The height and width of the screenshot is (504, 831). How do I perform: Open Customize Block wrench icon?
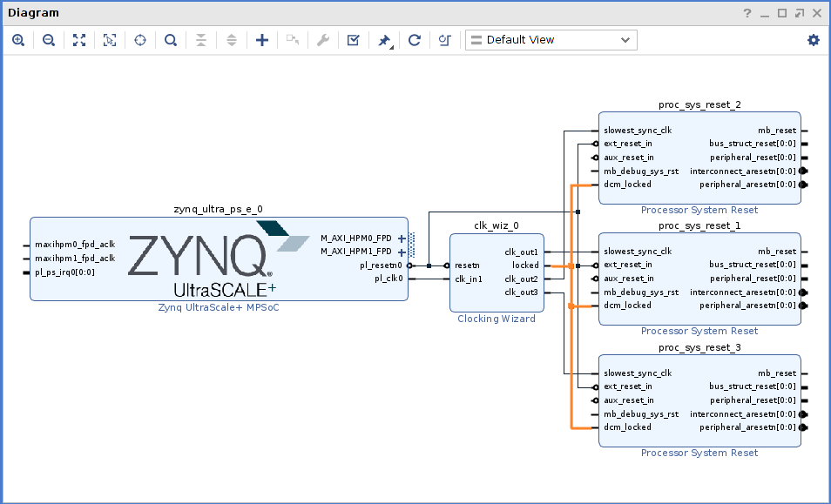click(323, 40)
